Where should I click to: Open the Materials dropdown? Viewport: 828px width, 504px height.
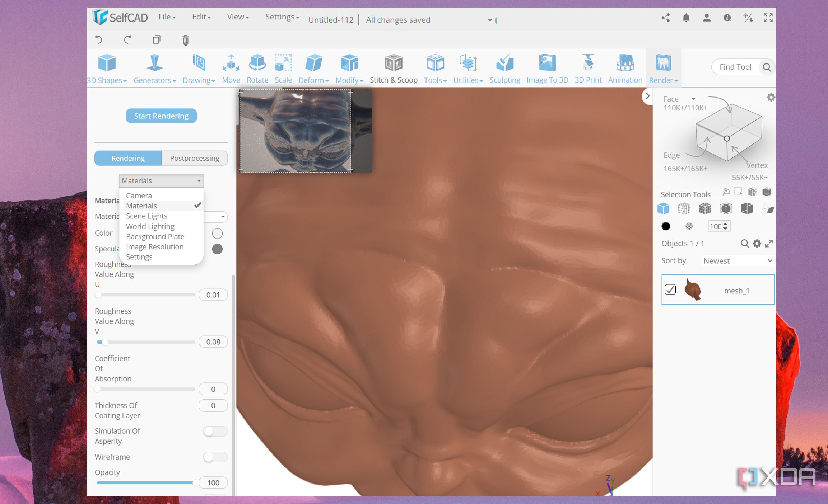click(161, 180)
